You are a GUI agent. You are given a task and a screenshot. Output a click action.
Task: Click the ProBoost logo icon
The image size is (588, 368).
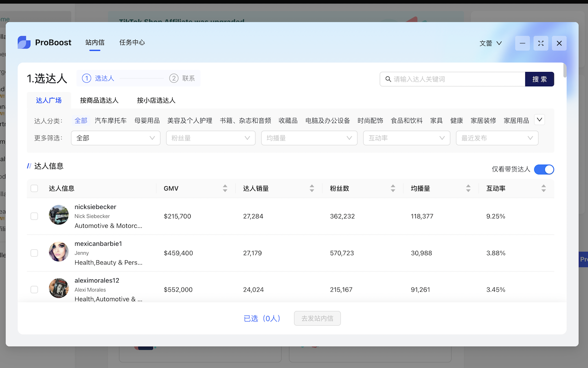tap(23, 42)
